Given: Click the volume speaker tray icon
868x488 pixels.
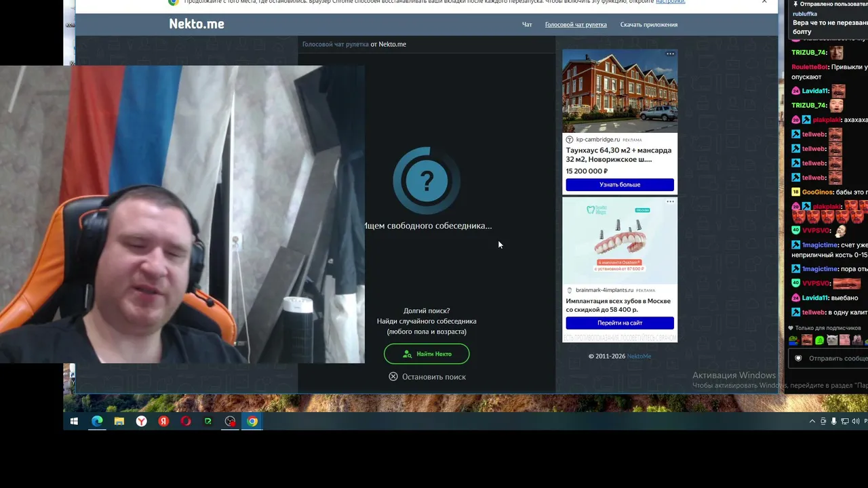Looking at the screenshot, I should click(x=854, y=422).
